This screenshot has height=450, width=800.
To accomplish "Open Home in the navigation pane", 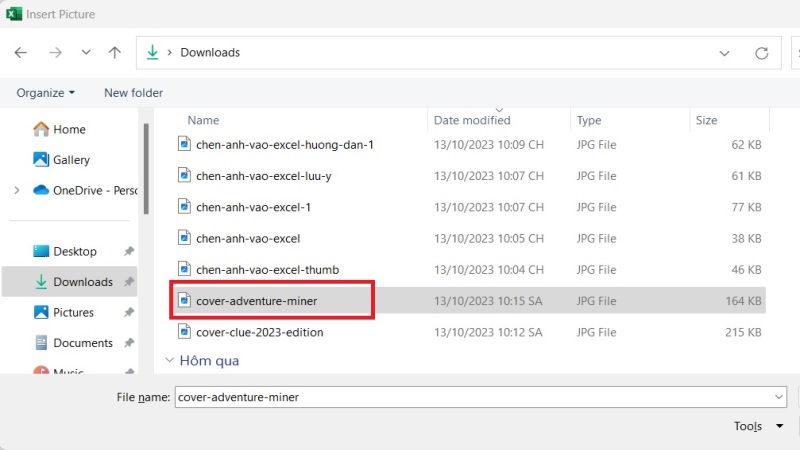I will [69, 130].
